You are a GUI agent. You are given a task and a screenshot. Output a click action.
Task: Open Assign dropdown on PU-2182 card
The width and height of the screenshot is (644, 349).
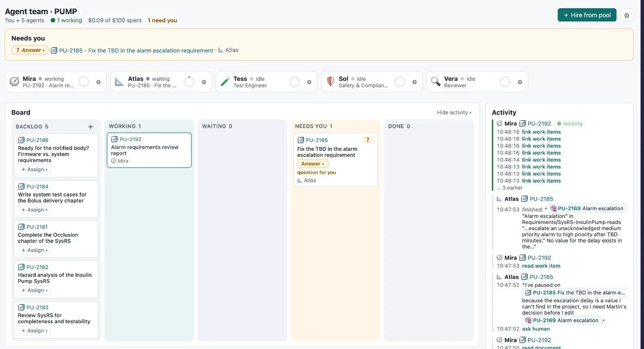[x=34, y=290]
